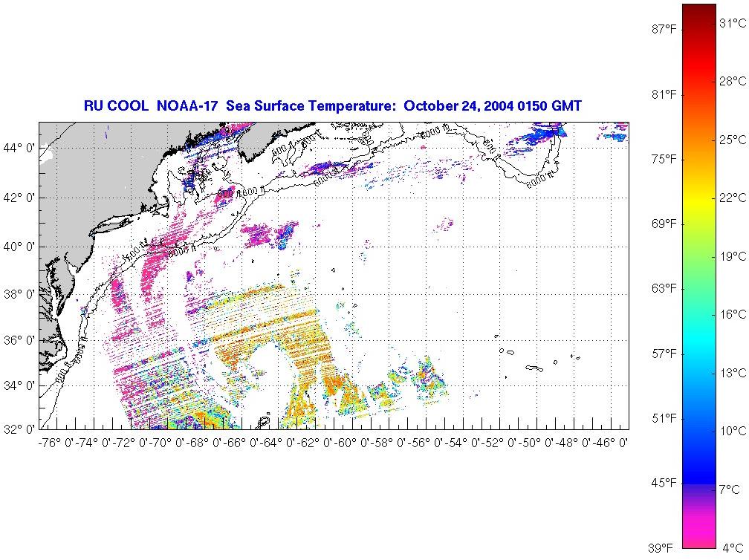
Task: Select the -62° 0' longitude label
Action: click(x=315, y=443)
